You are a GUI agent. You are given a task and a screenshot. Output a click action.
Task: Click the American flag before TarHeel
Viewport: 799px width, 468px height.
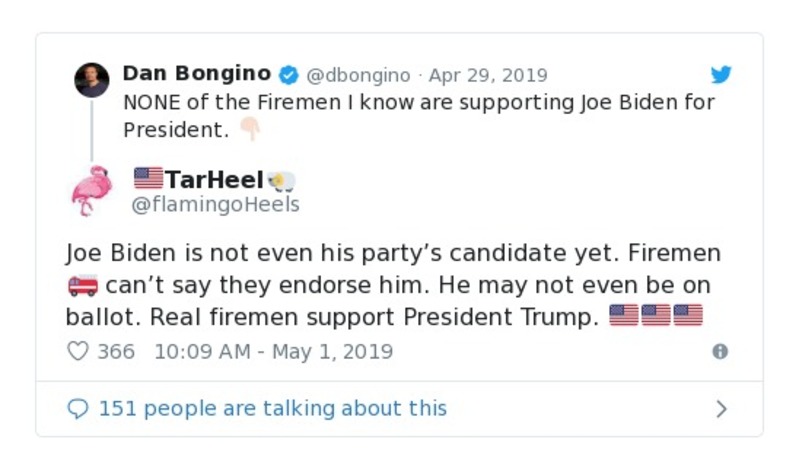pos(148,179)
